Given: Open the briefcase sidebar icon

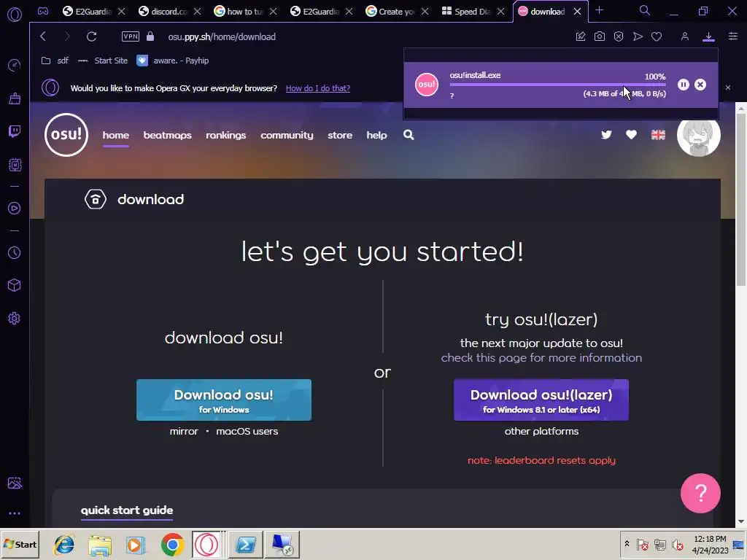Looking at the screenshot, I should pyautogui.click(x=15, y=98).
